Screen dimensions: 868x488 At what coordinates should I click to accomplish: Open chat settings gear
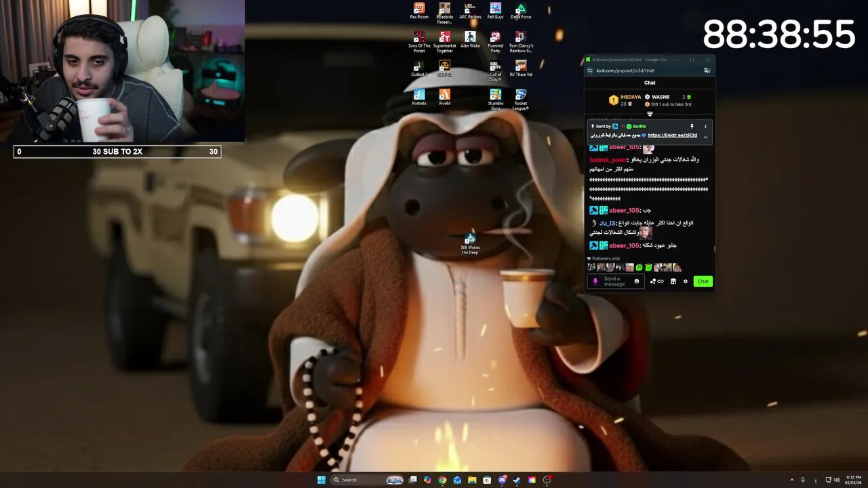(685, 281)
